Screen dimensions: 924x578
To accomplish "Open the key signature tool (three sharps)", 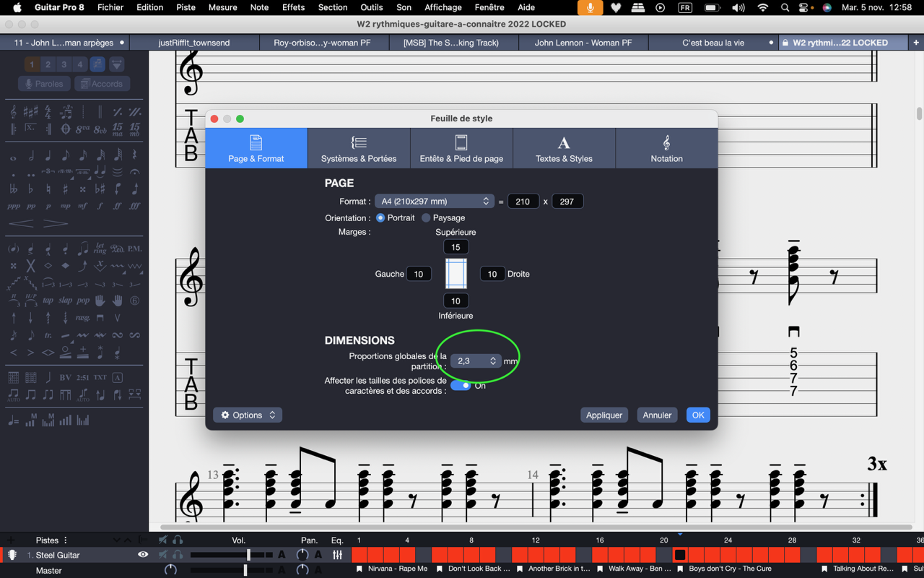I will tap(31, 111).
